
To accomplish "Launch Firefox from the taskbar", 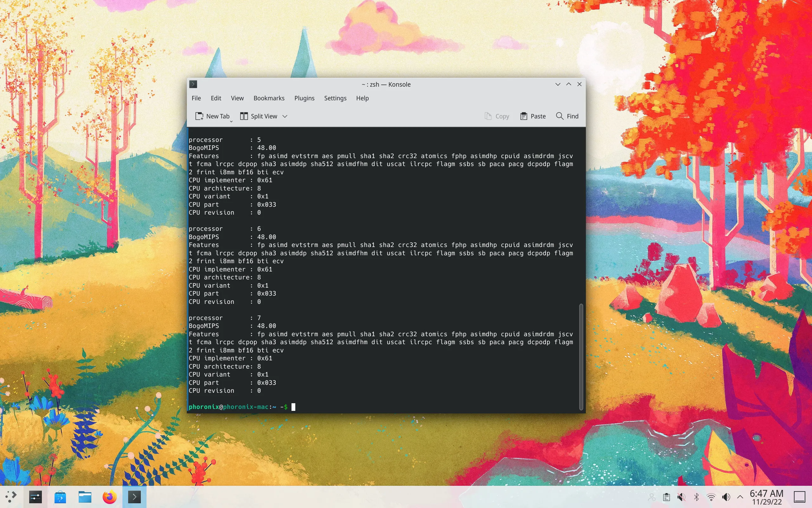I will [x=109, y=497].
